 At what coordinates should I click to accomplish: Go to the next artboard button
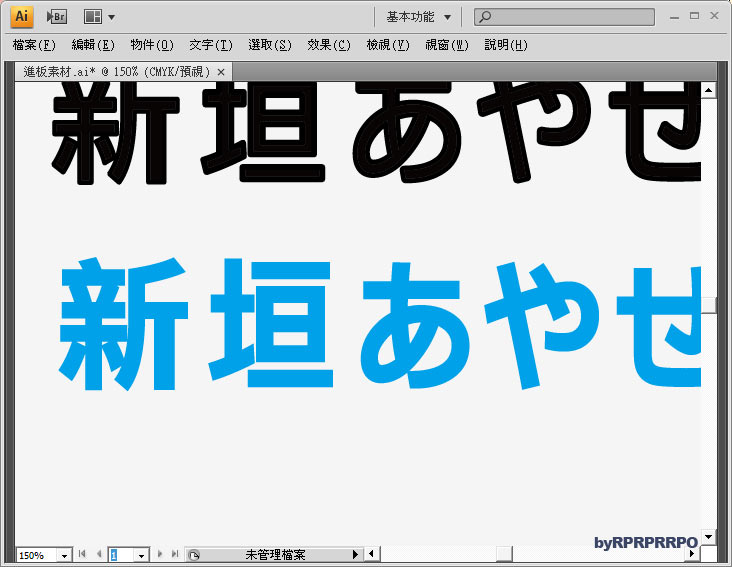point(160,554)
